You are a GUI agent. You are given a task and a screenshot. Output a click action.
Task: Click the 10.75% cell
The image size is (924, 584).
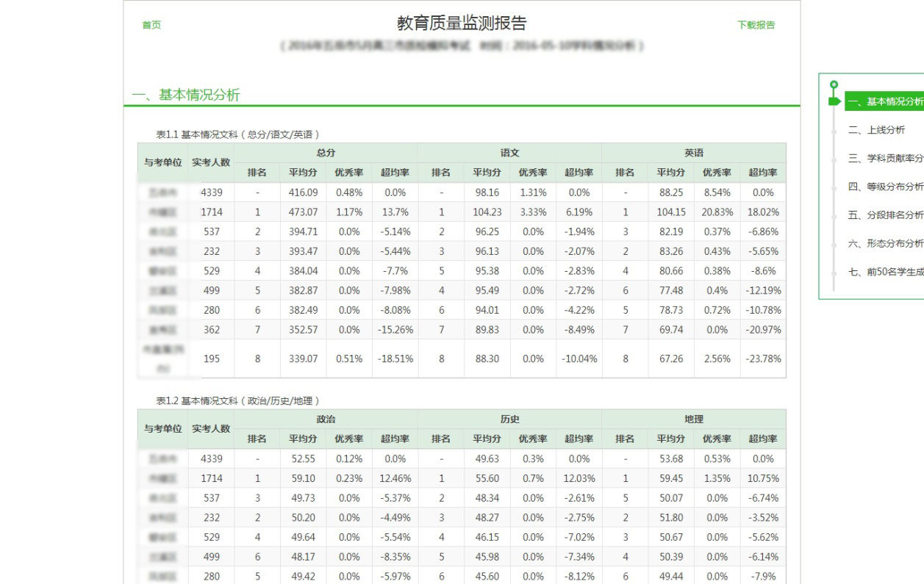763,478
